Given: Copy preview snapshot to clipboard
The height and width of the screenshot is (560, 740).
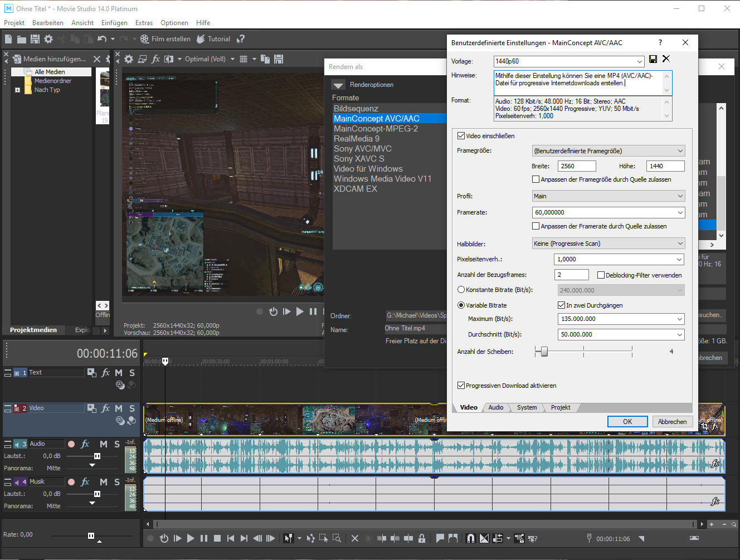Looking at the screenshot, I should (265, 59).
